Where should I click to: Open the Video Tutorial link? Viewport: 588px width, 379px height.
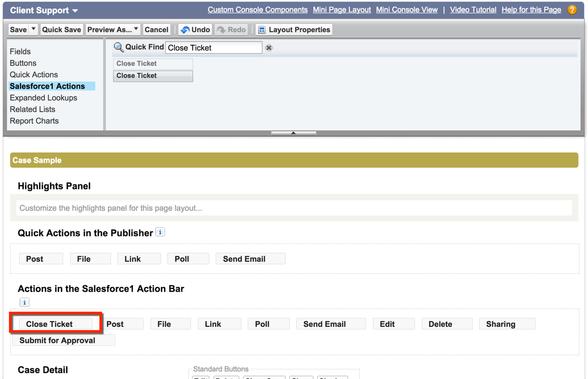coord(473,10)
